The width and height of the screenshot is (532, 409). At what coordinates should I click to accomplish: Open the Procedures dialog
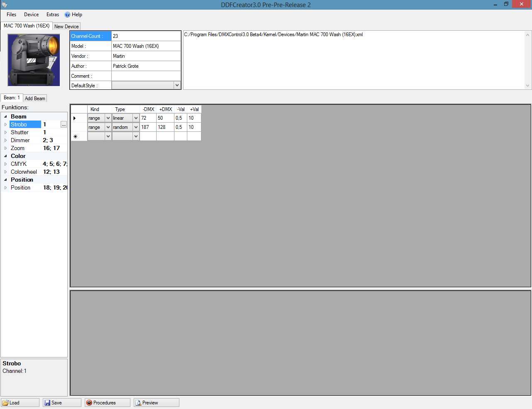[107, 403]
